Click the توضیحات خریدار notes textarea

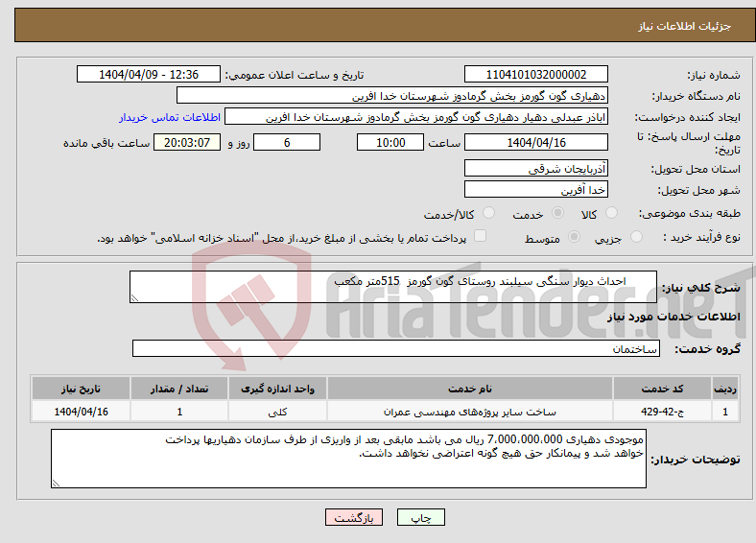point(348,459)
